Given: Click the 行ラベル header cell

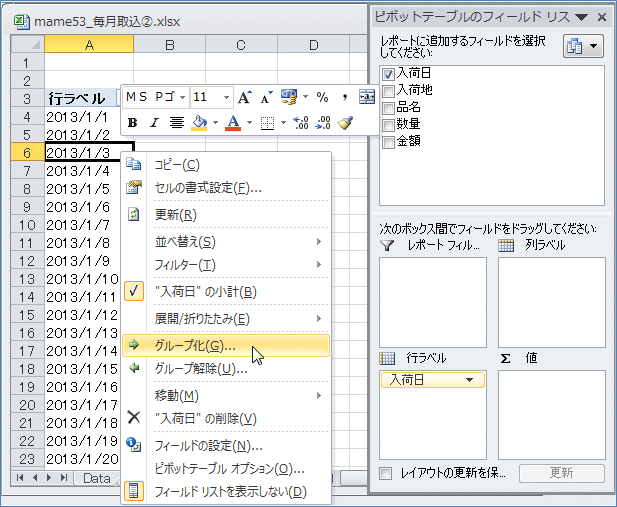Looking at the screenshot, I should 82,98.
